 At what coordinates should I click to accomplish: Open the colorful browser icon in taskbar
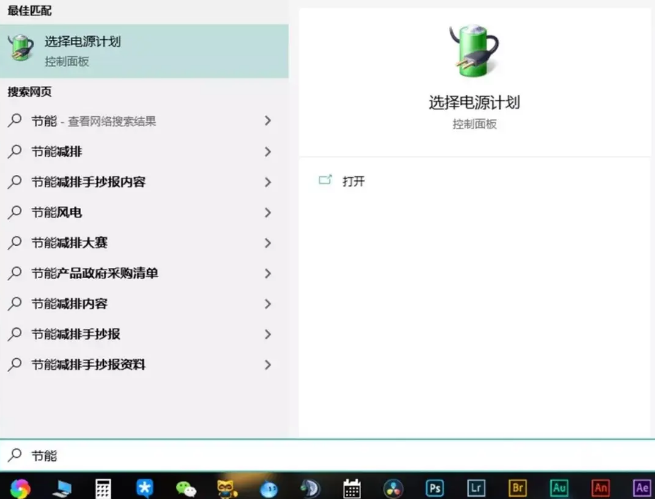pyautogui.click(x=20, y=488)
